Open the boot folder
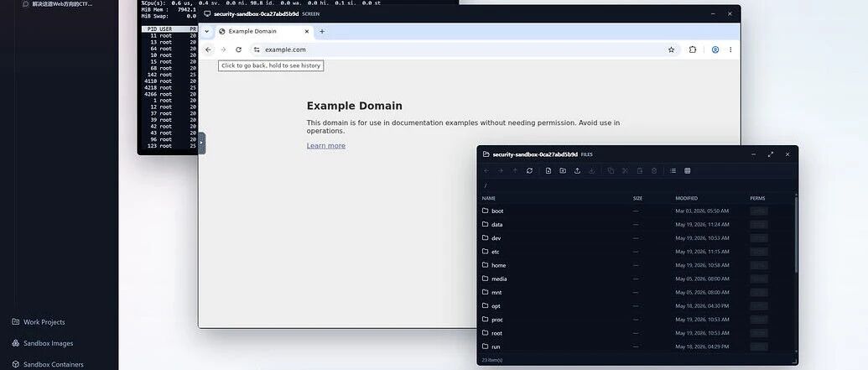The image size is (868, 370). click(637, 211)
